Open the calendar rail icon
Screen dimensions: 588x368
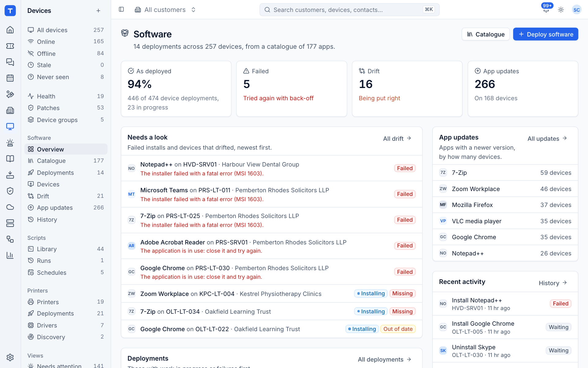click(x=10, y=78)
